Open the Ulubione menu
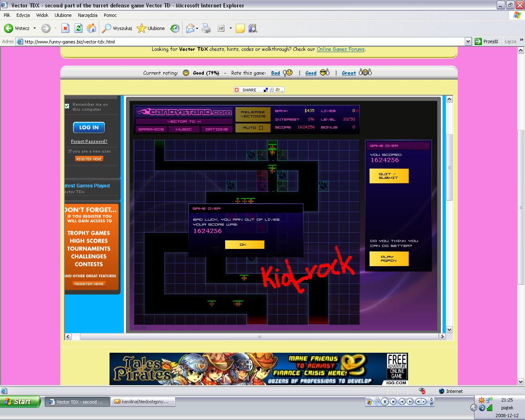 point(63,15)
